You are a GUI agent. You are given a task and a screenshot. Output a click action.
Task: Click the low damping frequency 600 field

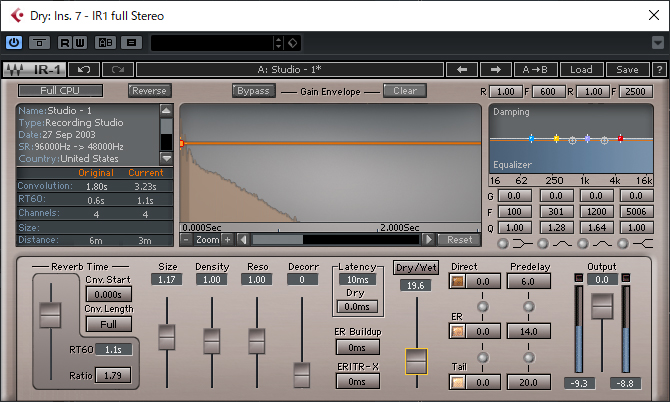[547, 91]
